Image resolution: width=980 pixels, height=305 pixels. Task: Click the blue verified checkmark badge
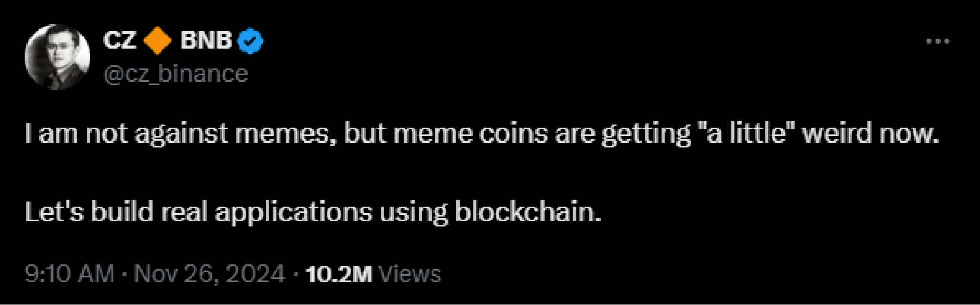pyautogui.click(x=251, y=42)
